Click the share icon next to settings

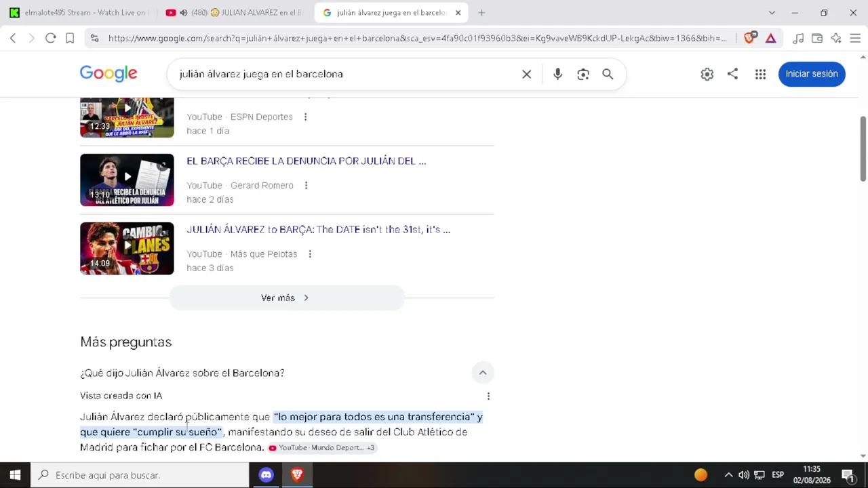coord(732,74)
